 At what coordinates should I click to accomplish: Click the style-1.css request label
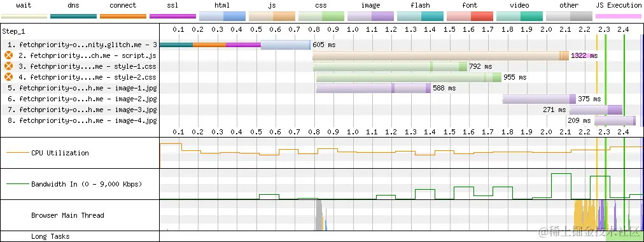click(87, 66)
